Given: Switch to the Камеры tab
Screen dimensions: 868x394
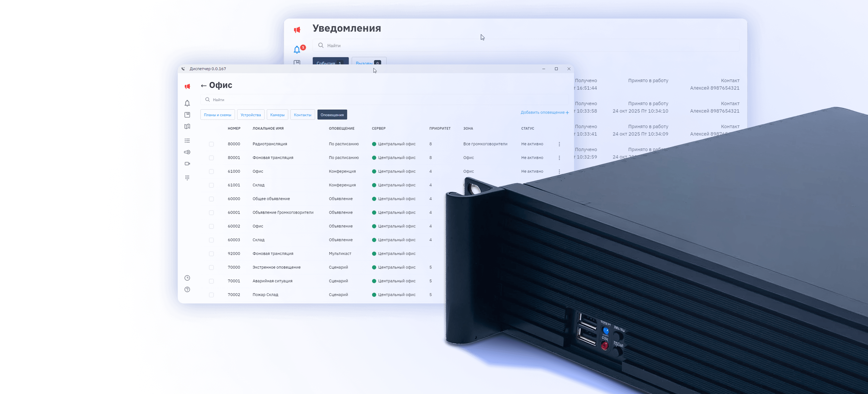Looking at the screenshot, I should click(277, 115).
